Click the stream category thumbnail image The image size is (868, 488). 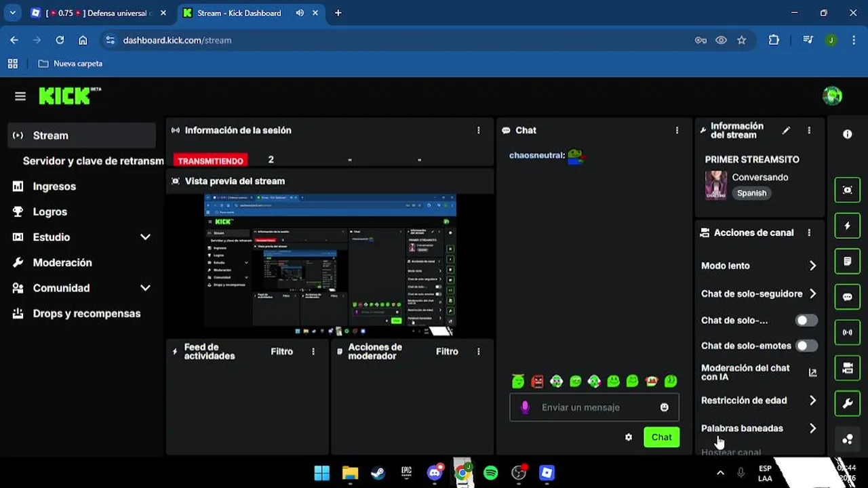716,185
